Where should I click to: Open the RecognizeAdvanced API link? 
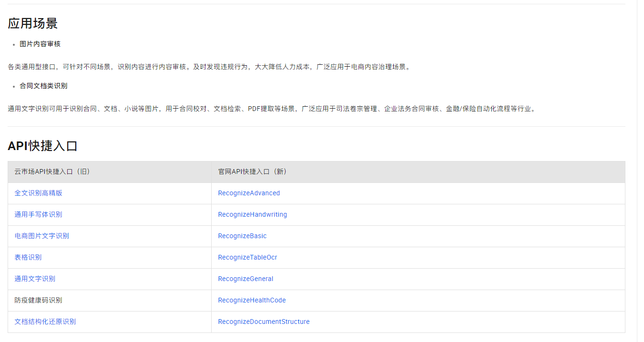pyautogui.click(x=249, y=193)
